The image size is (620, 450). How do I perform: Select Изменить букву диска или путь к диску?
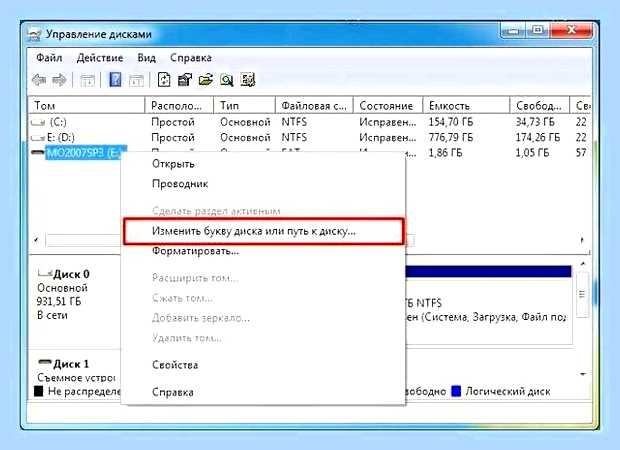coord(263,231)
